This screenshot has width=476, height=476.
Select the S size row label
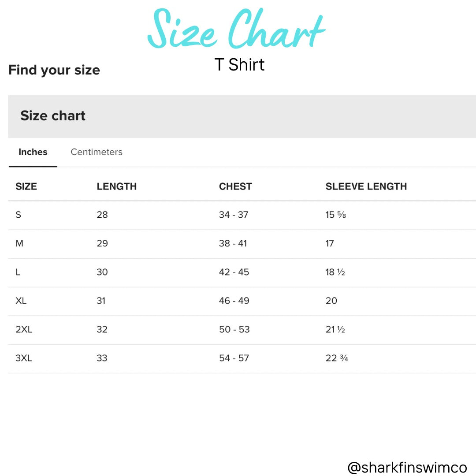[x=19, y=215]
